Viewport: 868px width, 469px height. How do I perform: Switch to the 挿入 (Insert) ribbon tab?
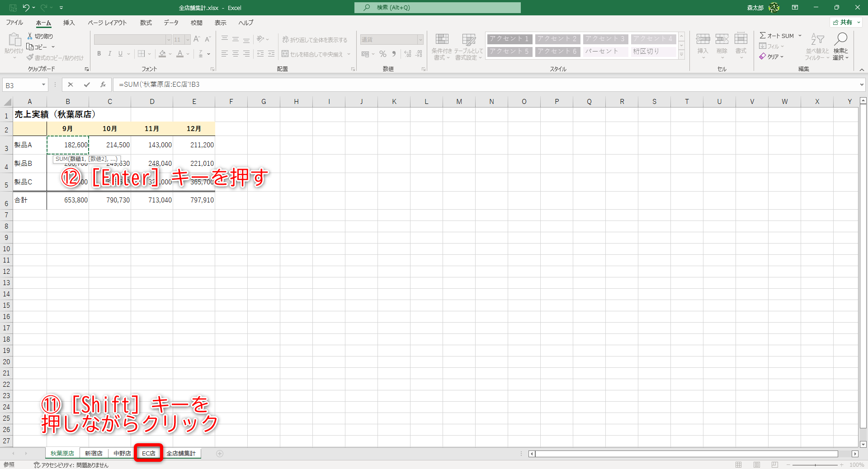coord(69,23)
